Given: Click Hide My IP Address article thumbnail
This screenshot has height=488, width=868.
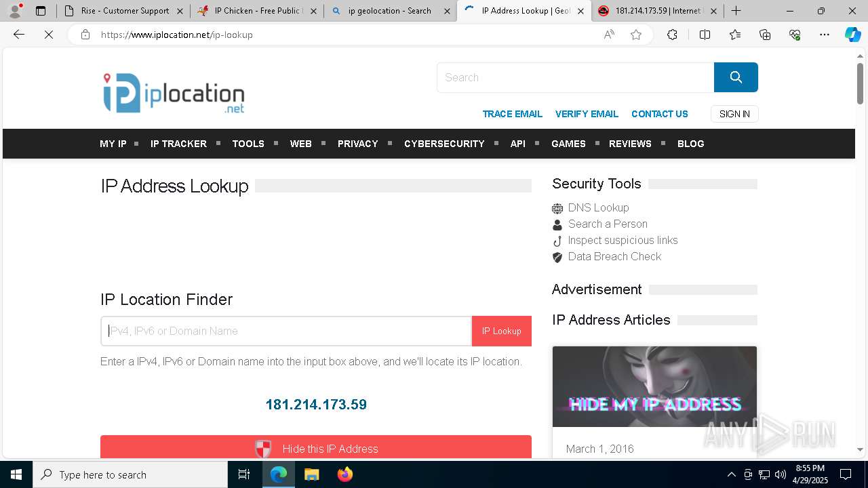Looking at the screenshot, I should tap(654, 386).
